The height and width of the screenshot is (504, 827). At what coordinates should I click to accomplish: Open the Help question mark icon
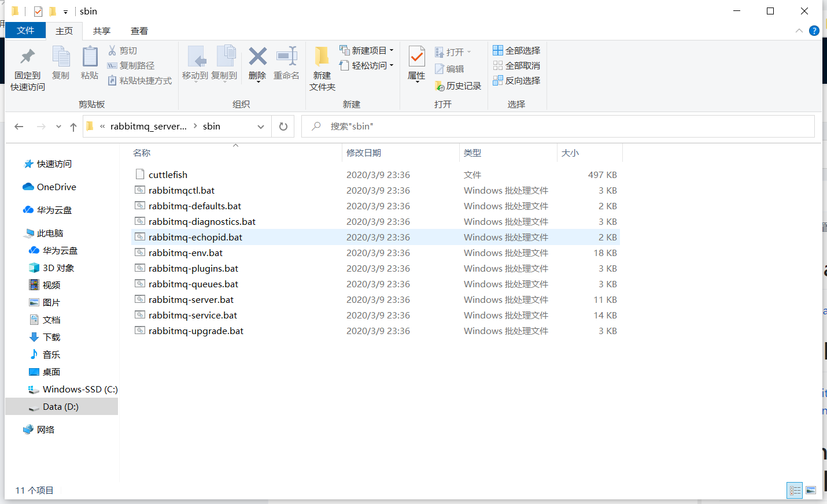pyautogui.click(x=814, y=31)
